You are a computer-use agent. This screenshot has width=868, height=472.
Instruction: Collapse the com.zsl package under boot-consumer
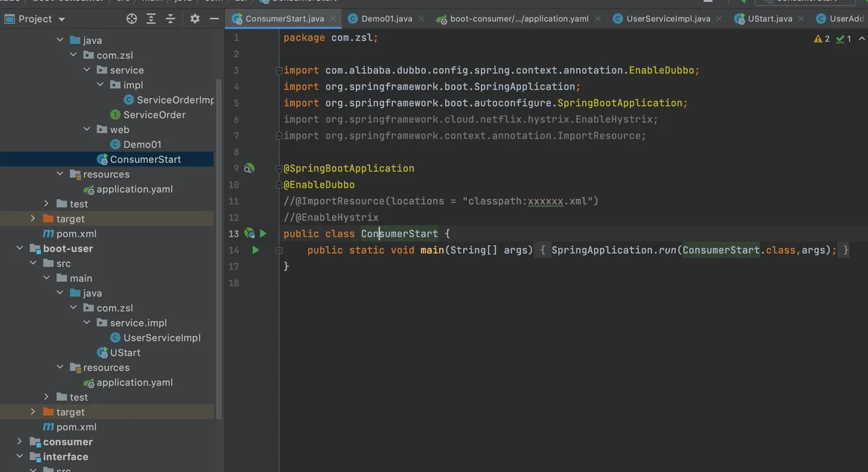74,55
